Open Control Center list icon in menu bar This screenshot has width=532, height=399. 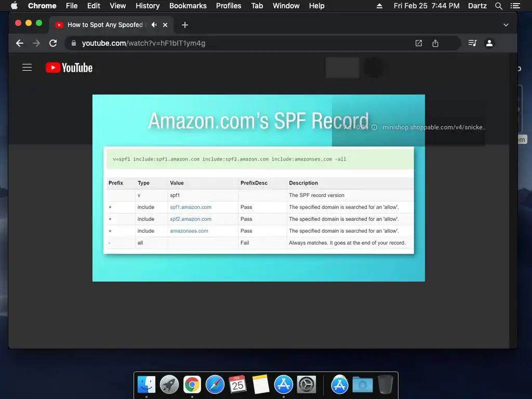(515, 6)
